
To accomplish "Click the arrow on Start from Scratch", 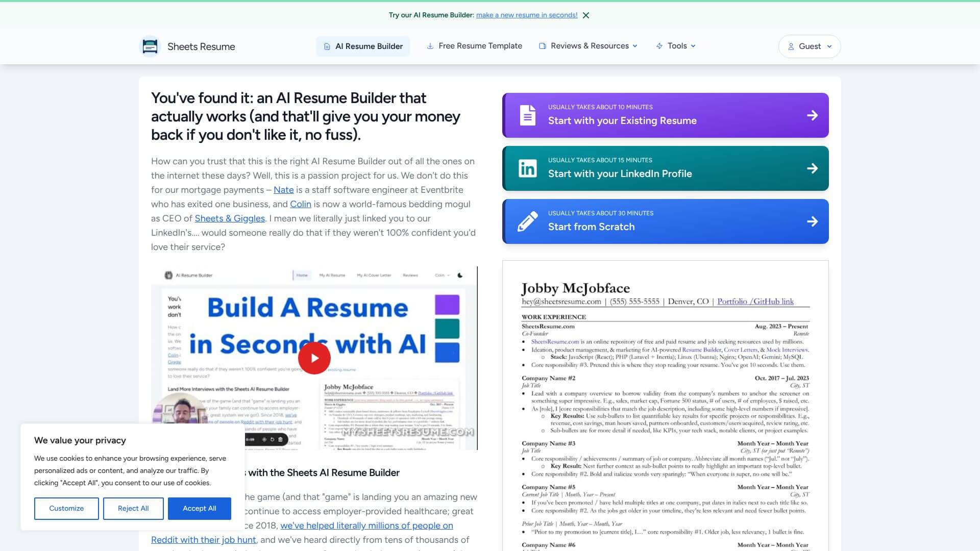I will [812, 221].
